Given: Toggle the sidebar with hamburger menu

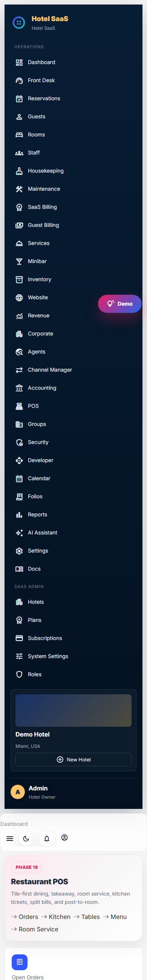Looking at the screenshot, I should [10, 839].
